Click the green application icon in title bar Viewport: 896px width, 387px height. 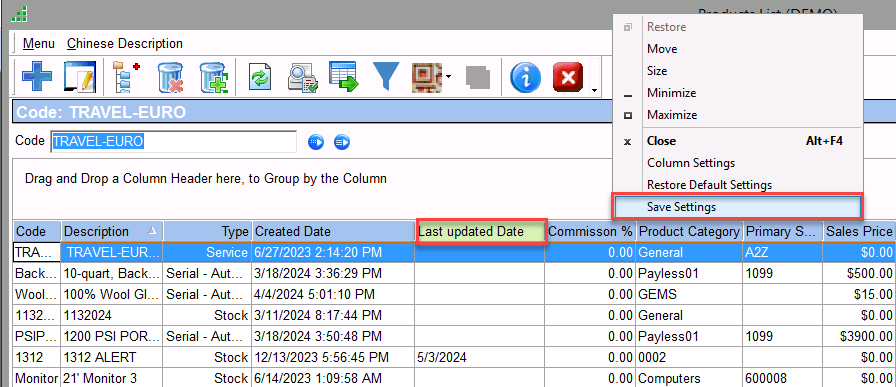point(19,14)
